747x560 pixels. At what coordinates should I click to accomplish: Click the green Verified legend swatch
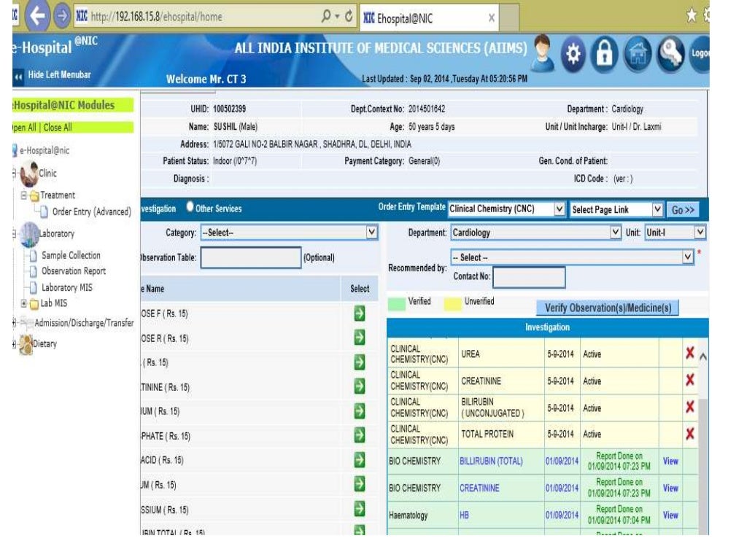point(396,304)
